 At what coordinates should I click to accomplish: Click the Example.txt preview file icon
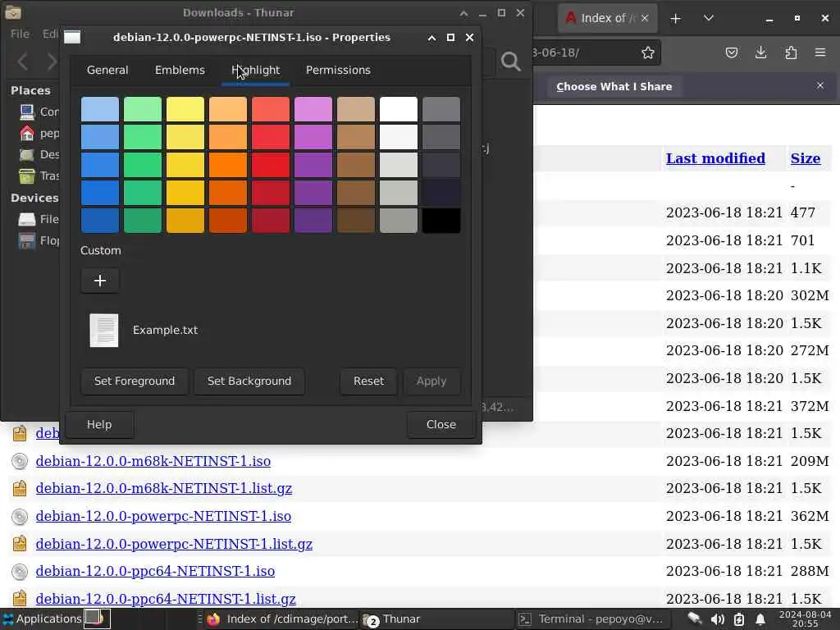pos(104,330)
